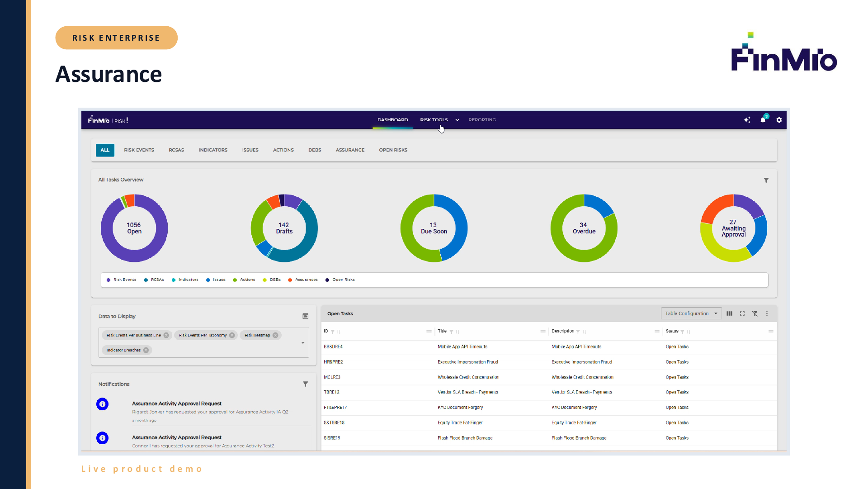Click the ID column drag handle
The width and height of the screenshot is (868, 489).
pyautogui.click(x=429, y=332)
